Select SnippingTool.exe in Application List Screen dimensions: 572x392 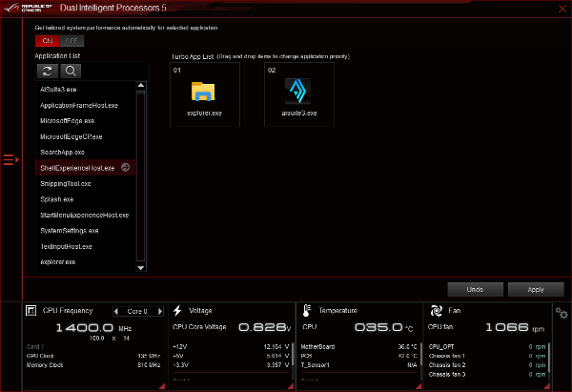[x=66, y=183]
